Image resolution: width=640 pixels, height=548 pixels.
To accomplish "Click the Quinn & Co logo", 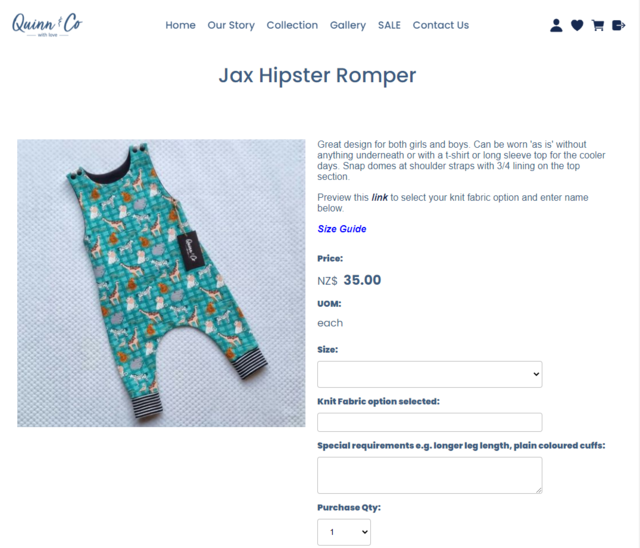I will tap(47, 25).
